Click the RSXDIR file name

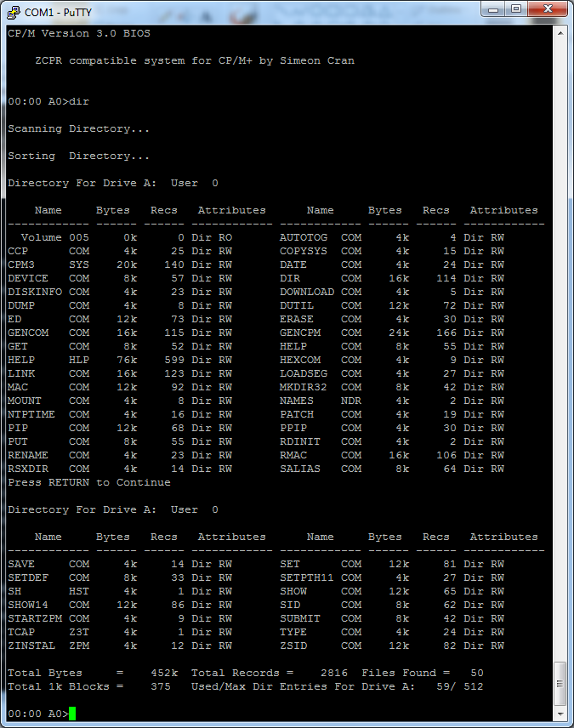[28, 469]
